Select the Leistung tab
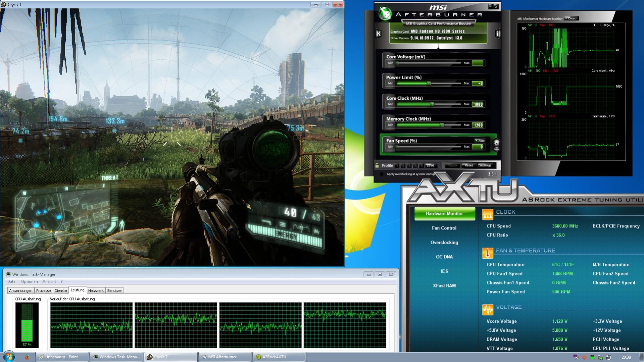Viewport: 644px width, 362px height. point(78,290)
